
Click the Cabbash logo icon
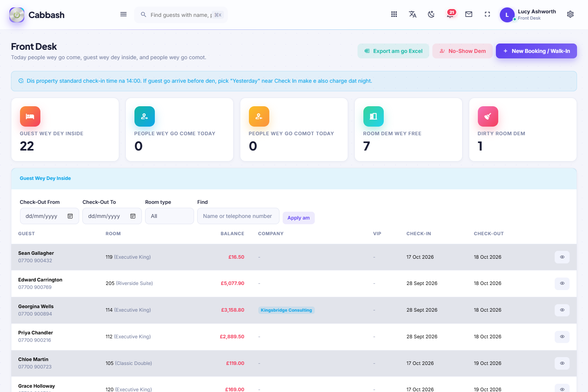tap(17, 15)
